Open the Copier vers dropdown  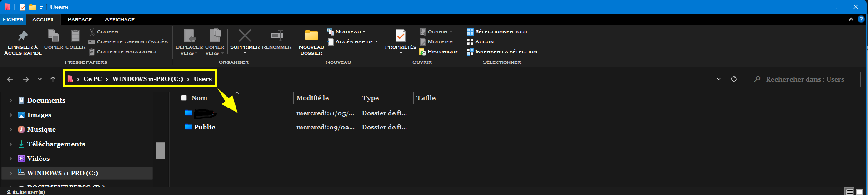pyautogui.click(x=215, y=43)
